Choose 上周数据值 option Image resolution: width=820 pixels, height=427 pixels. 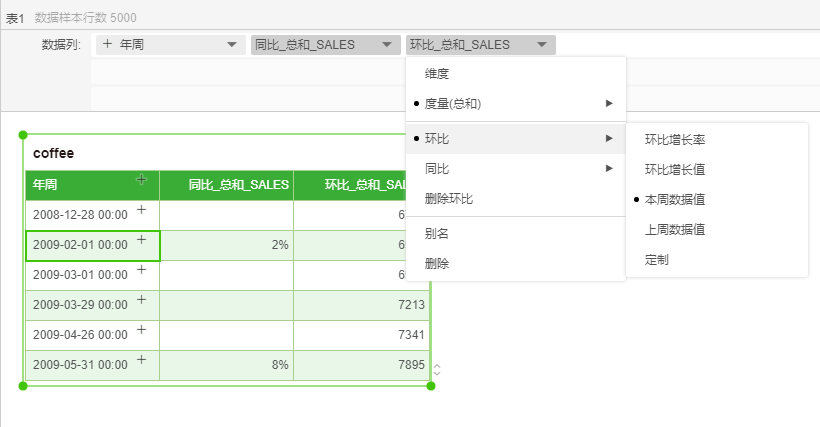point(675,230)
